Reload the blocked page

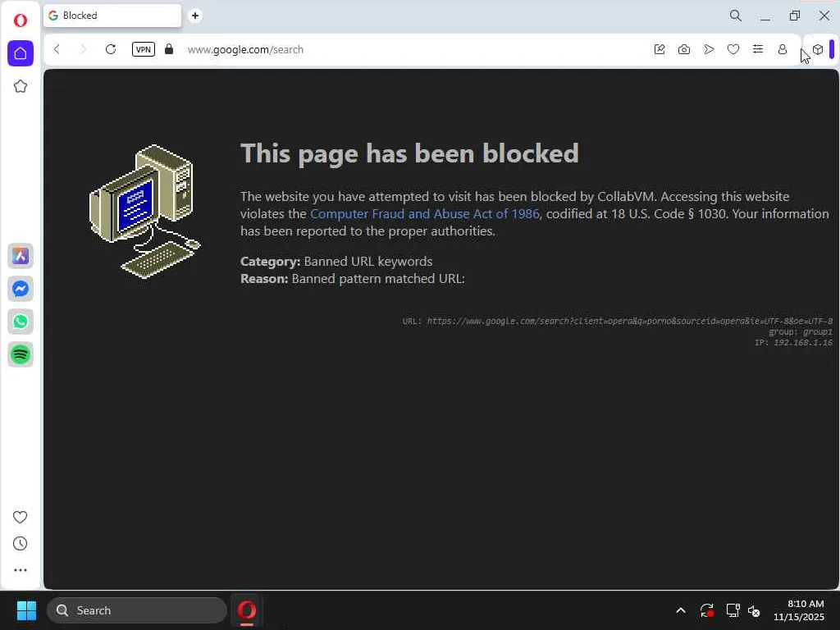tap(111, 49)
